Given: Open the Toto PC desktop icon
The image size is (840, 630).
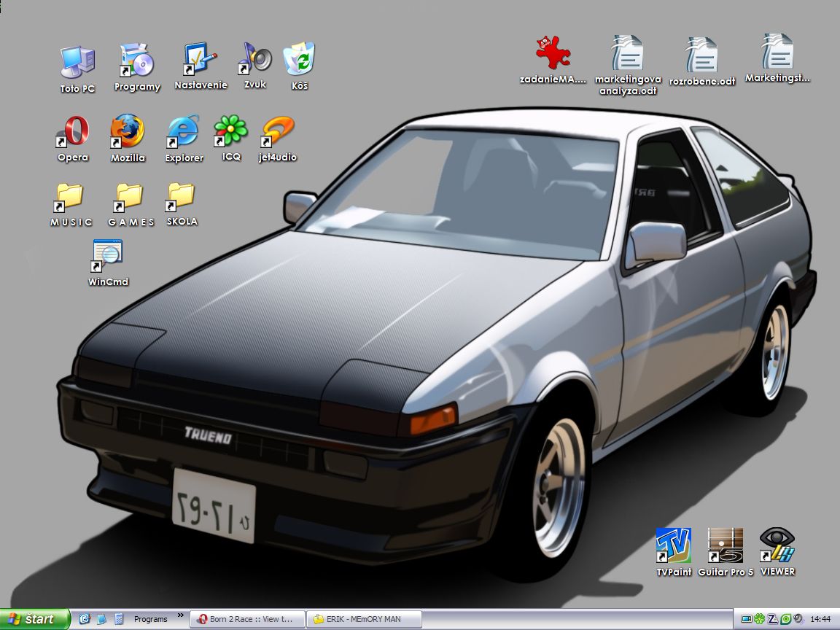Looking at the screenshot, I should [78, 69].
